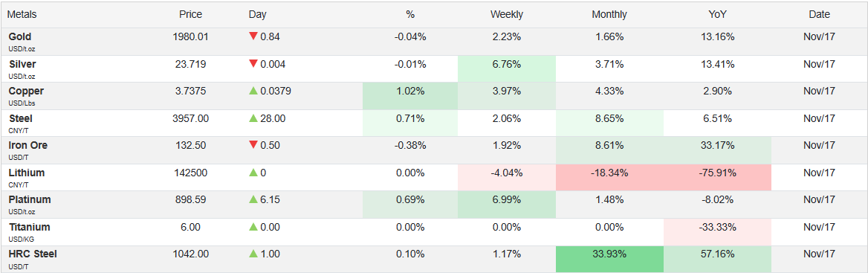Image resolution: width=868 pixels, height=273 pixels.
Task: Open the HRC Steel commodity link
Action: pyautogui.click(x=33, y=254)
